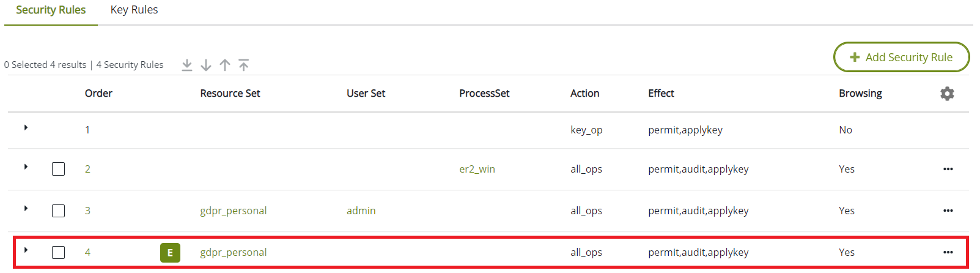Select the checkbox for rule 2
The width and height of the screenshot is (980, 273).
(59, 169)
